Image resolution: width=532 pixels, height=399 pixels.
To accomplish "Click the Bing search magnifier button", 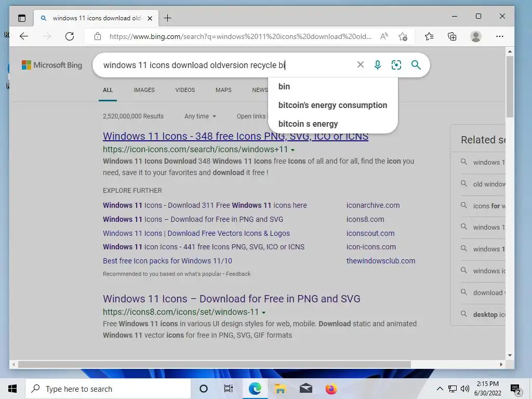I will pos(416,65).
